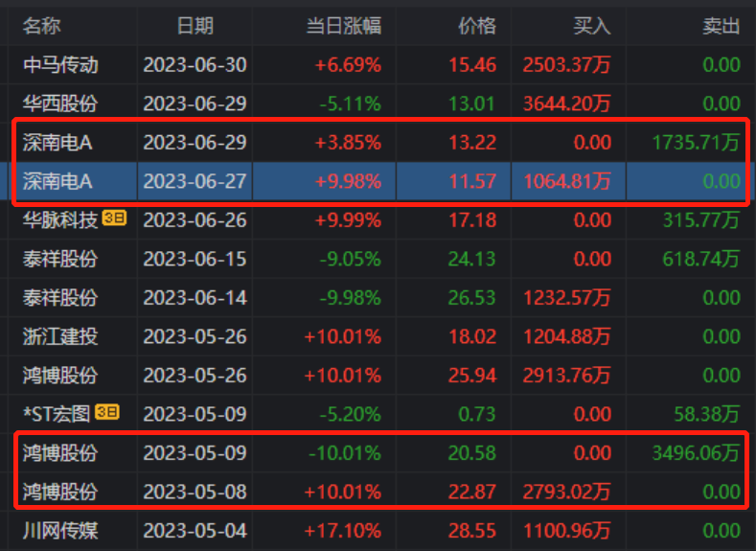Click the price 20.58
Viewport: 756px width, 551px height.
pyautogui.click(x=472, y=453)
